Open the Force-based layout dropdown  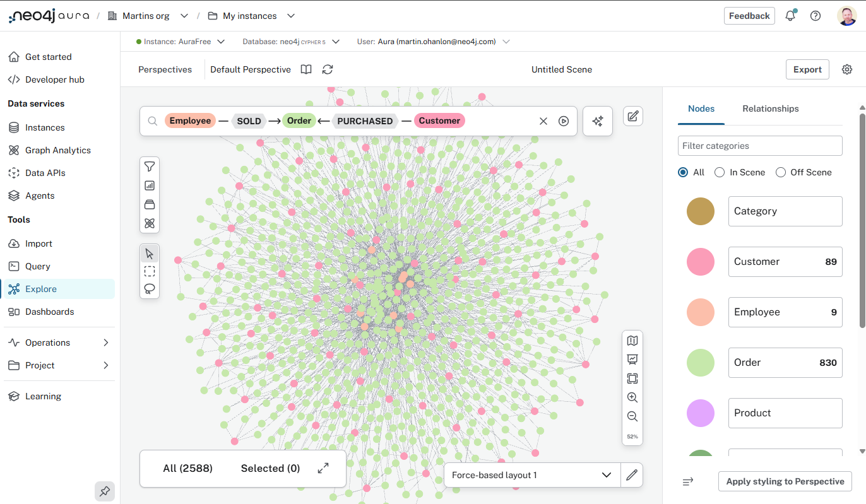(x=531, y=475)
